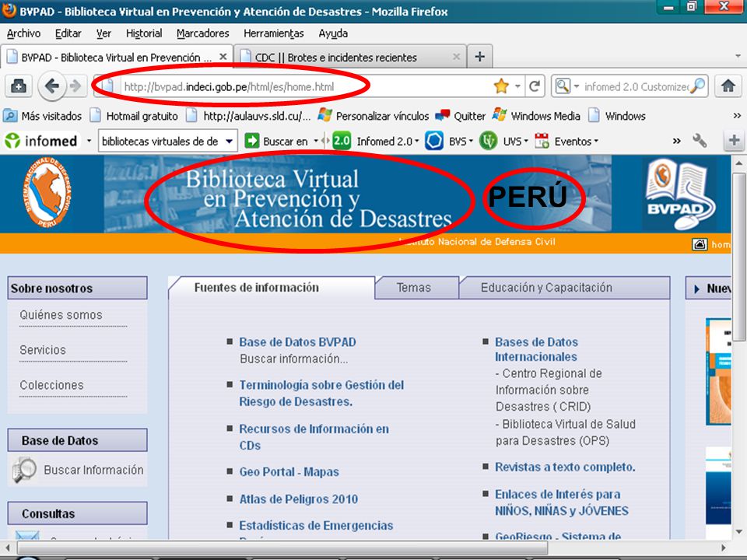The height and width of the screenshot is (560, 747).
Task: Switch to the CDC Brotes e incidentes tab
Action: (x=352, y=57)
